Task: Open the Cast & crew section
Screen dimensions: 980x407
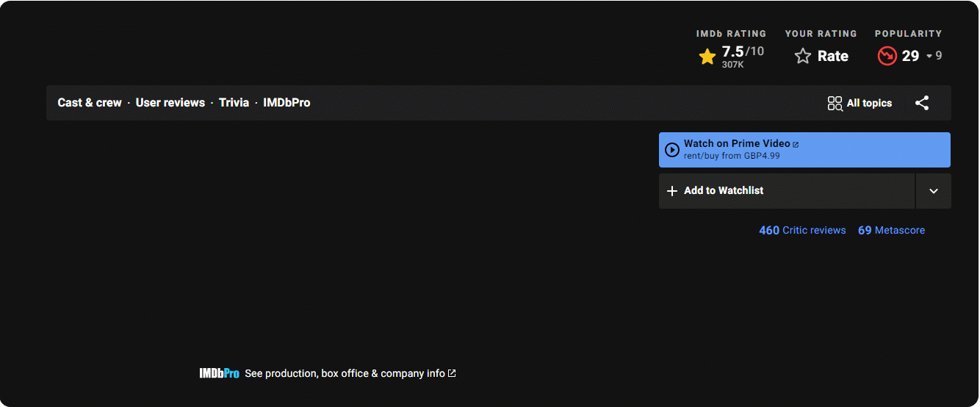Action: coord(90,103)
